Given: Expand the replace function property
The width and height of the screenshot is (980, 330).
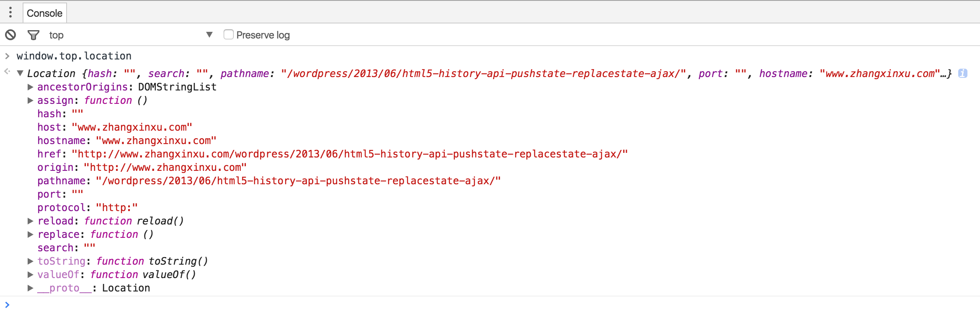Looking at the screenshot, I should click(x=30, y=235).
